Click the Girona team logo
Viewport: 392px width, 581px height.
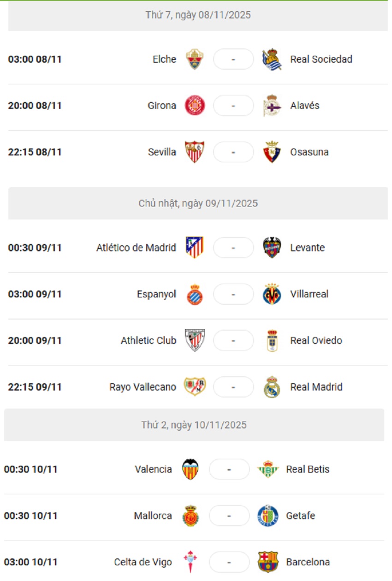195,106
